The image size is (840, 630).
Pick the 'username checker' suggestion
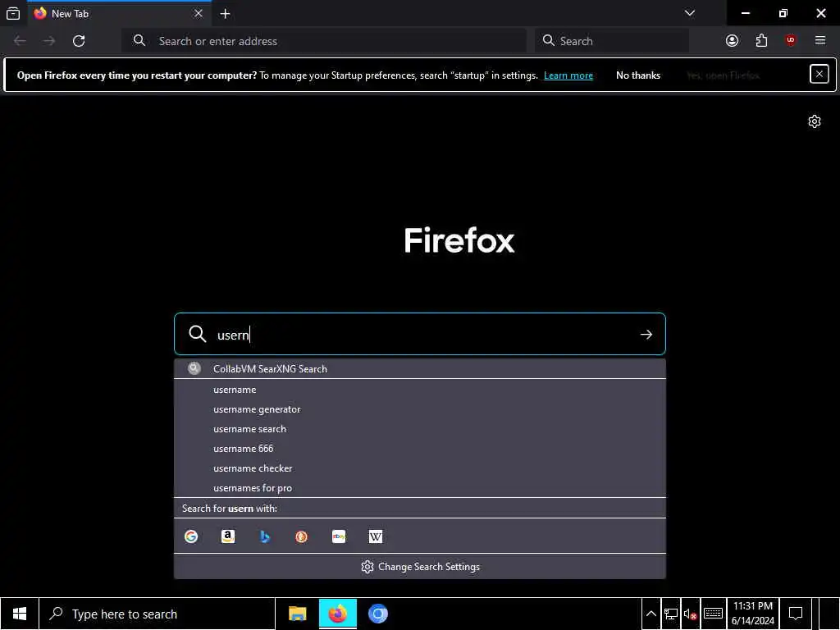click(420, 468)
